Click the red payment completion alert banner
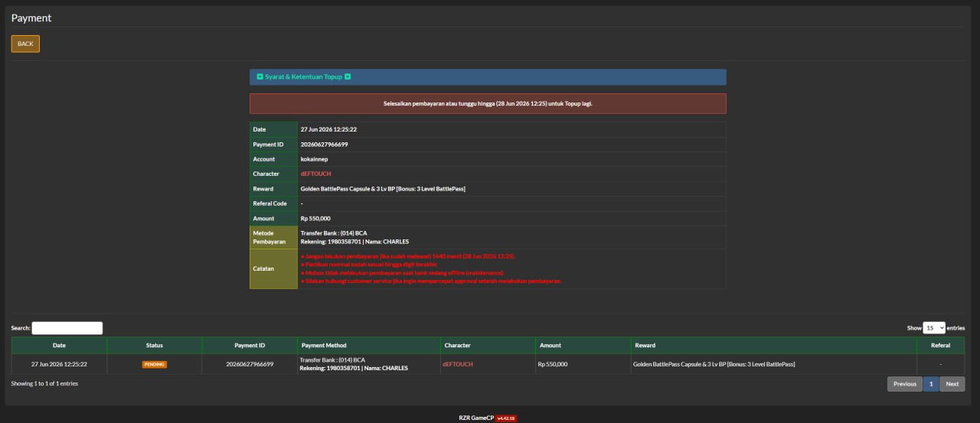 488,103
